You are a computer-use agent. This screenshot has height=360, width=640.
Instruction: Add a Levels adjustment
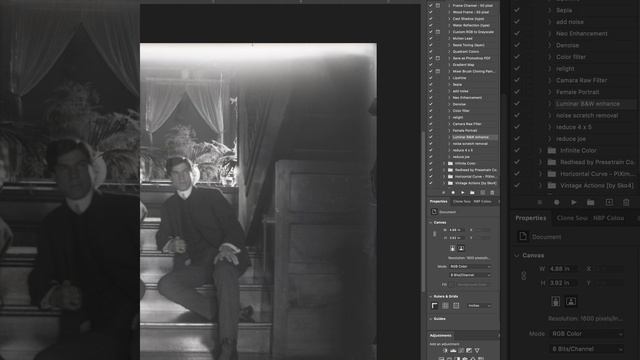(x=453, y=351)
